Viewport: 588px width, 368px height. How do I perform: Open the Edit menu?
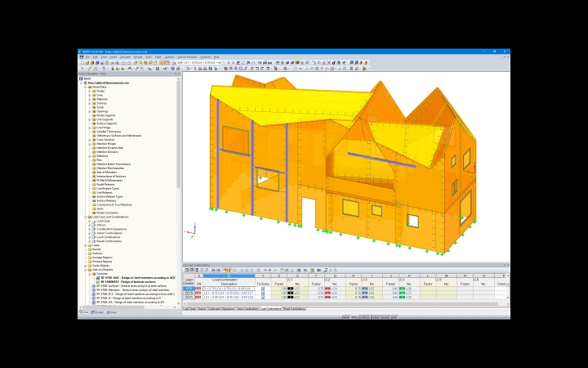tap(96, 57)
